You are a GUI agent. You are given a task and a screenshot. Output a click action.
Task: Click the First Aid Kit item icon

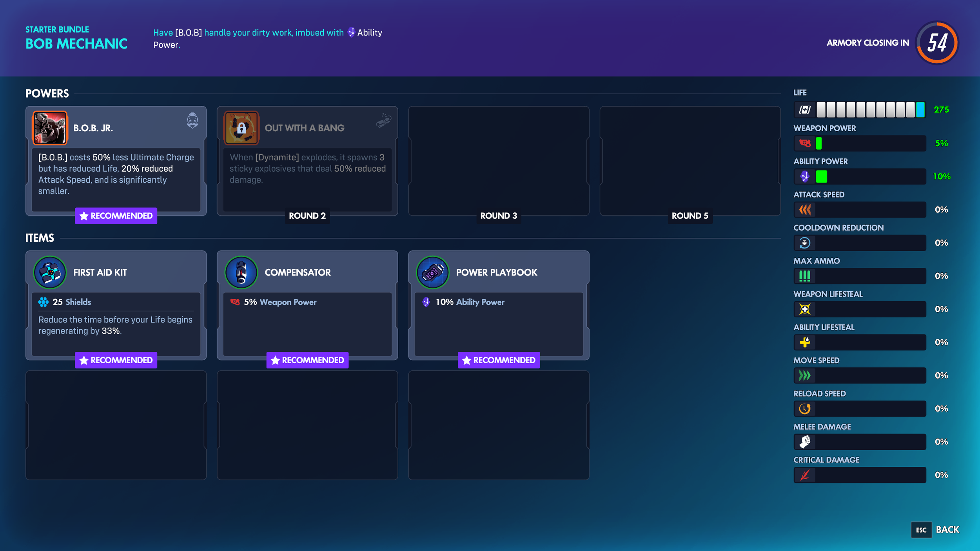pyautogui.click(x=50, y=272)
